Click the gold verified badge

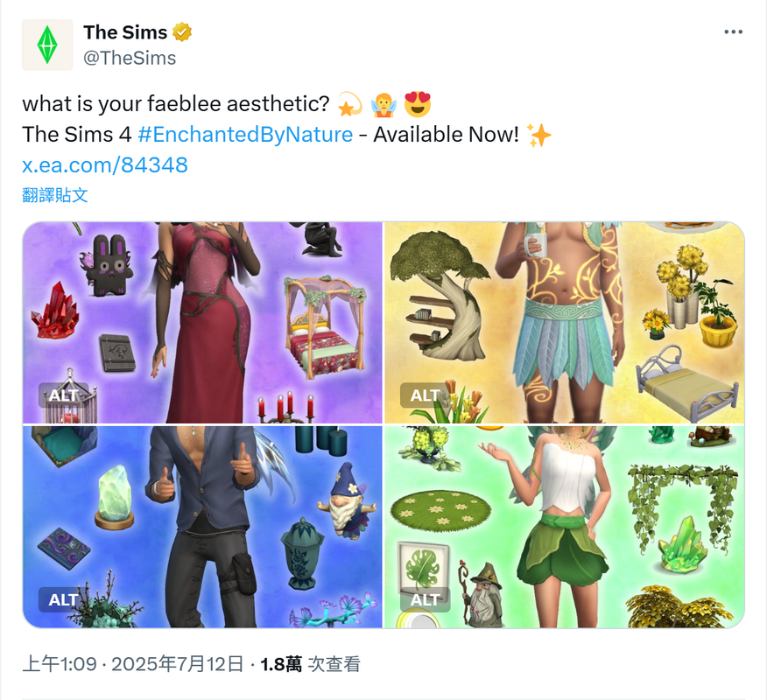pos(181,32)
